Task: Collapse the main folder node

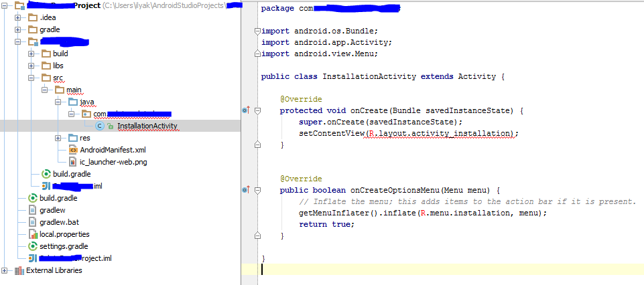Action: (44, 90)
